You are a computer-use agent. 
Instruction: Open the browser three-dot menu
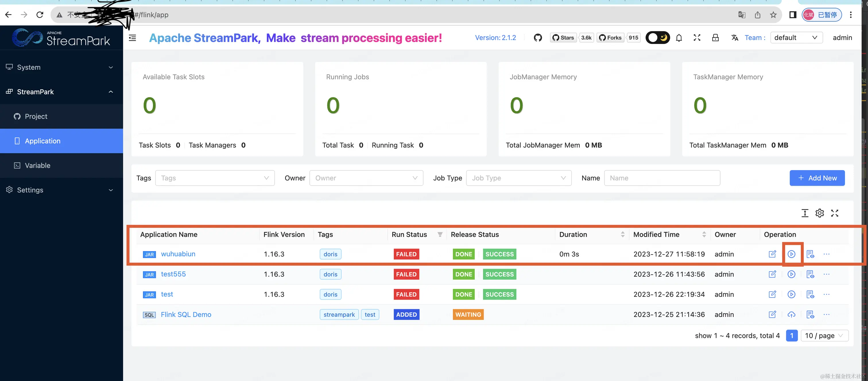850,15
